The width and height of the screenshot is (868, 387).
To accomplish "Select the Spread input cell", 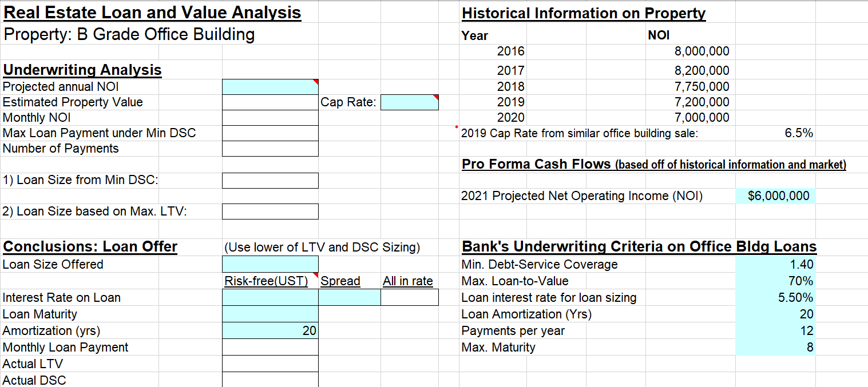I will (348, 297).
